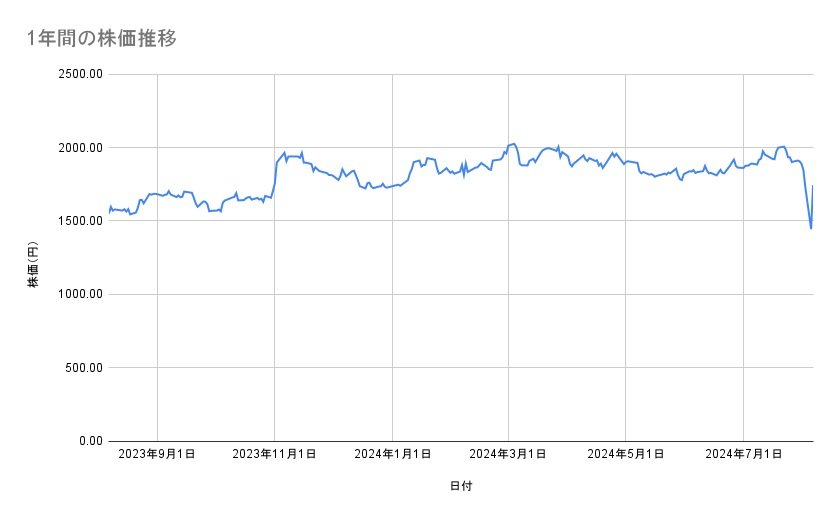839x519 pixels.
Task: Click the final data point of the line
Action: [x=813, y=186]
